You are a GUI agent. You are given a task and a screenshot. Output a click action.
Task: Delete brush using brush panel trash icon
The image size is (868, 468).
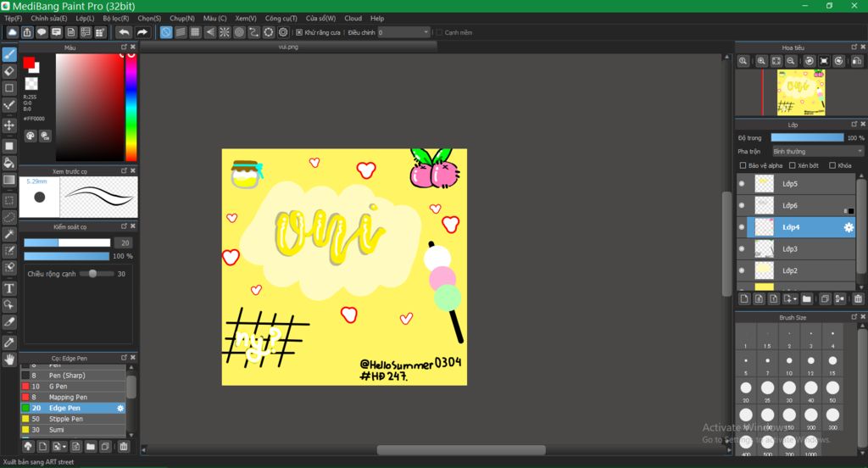(x=124, y=446)
